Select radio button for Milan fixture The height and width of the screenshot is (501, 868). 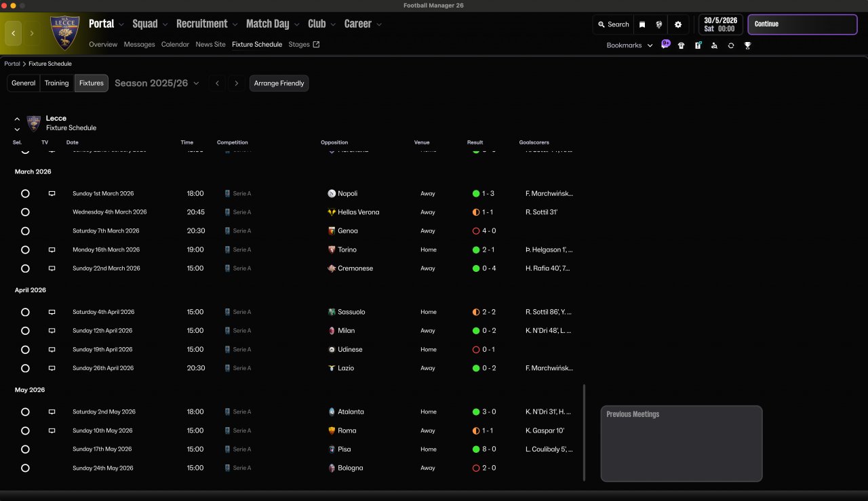pos(25,331)
